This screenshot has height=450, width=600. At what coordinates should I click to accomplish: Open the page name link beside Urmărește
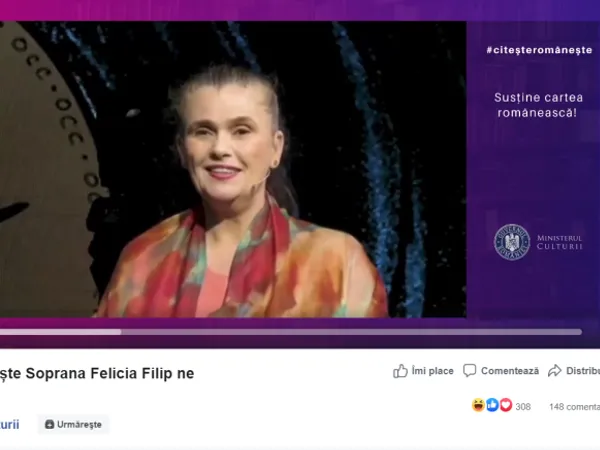point(10,424)
